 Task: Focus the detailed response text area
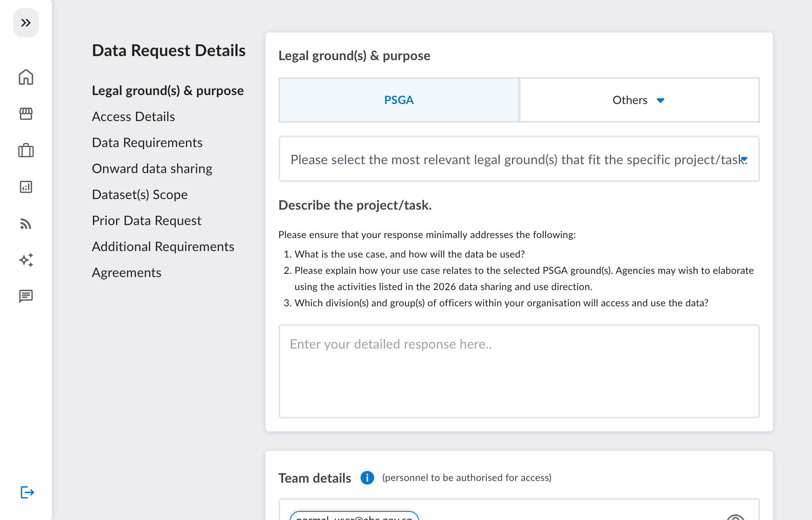(x=519, y=371)
